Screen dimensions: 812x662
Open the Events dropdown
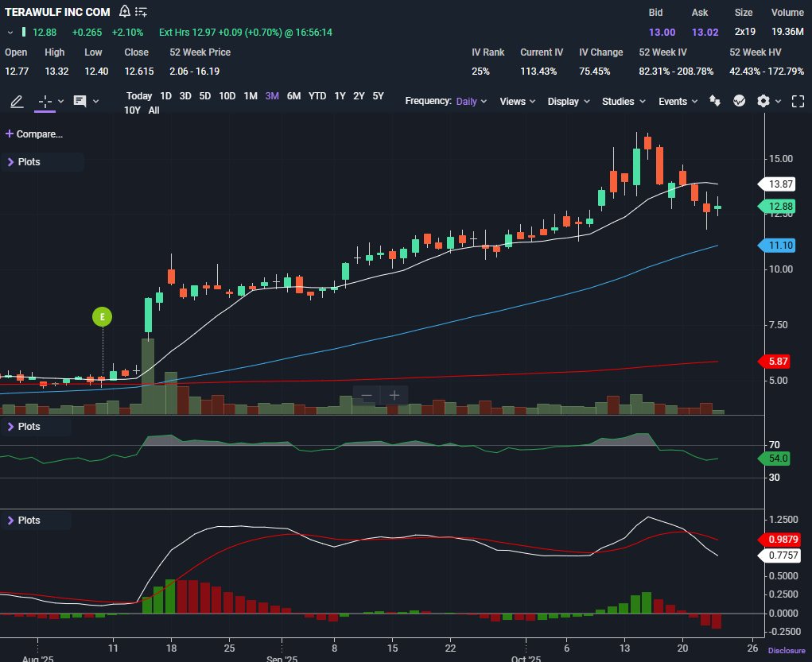click(678, 102)
